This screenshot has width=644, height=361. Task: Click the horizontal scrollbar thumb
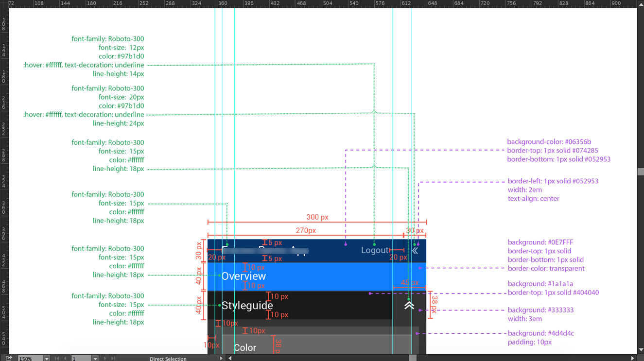pos(413,358)
